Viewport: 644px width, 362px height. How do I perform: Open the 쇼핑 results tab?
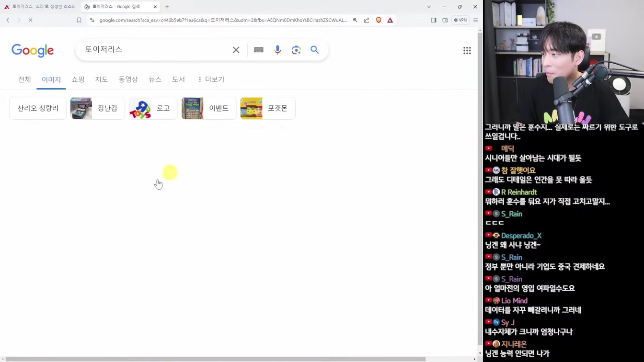pos(78,79)
